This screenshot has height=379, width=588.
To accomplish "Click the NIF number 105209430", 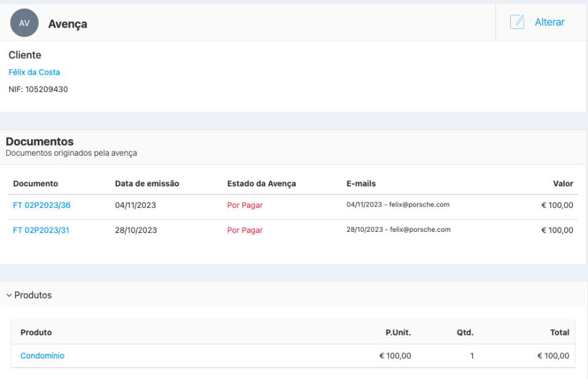I will pyautogui.click(x=47, y=90).
